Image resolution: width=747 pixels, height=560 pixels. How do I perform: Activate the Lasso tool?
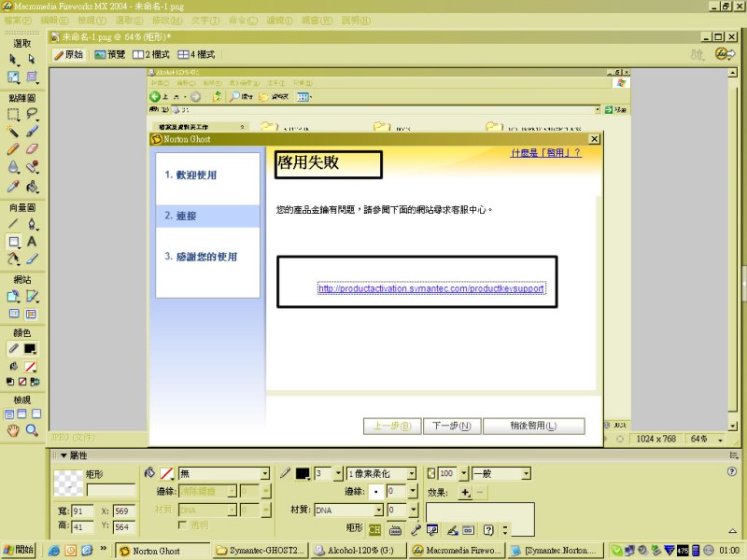(x=32, y=114)
